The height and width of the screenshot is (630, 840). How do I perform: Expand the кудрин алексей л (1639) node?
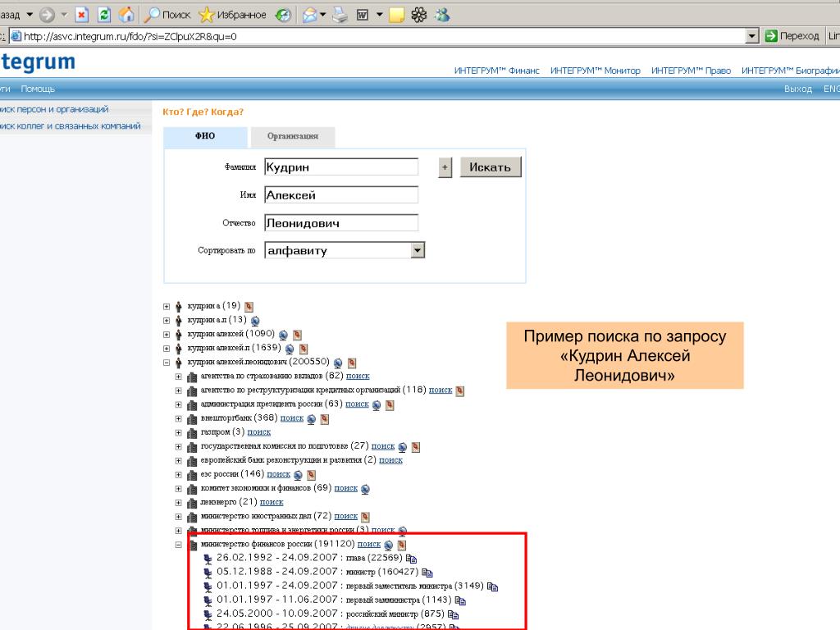[x=167, y=349]
